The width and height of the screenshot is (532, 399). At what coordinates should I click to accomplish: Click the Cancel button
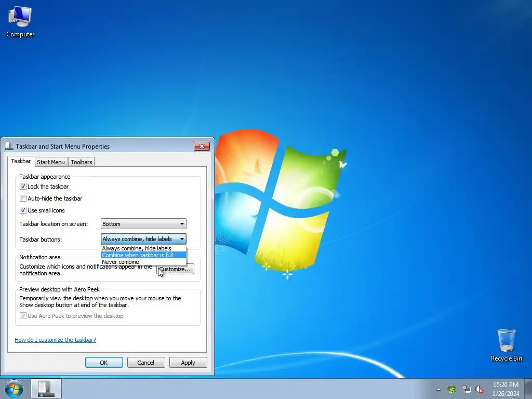pyautogui.click(x=146, y=362)
